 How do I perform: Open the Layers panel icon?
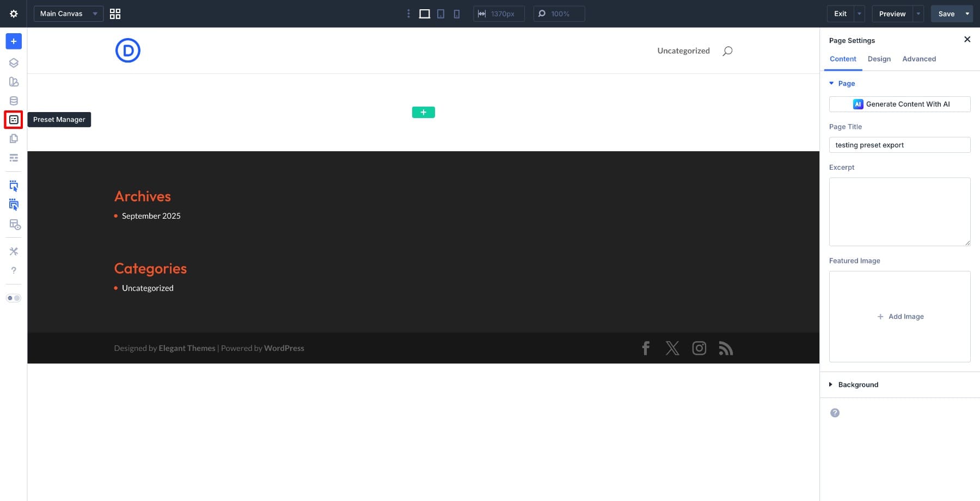pyautogui.click(x=14, y=63)
